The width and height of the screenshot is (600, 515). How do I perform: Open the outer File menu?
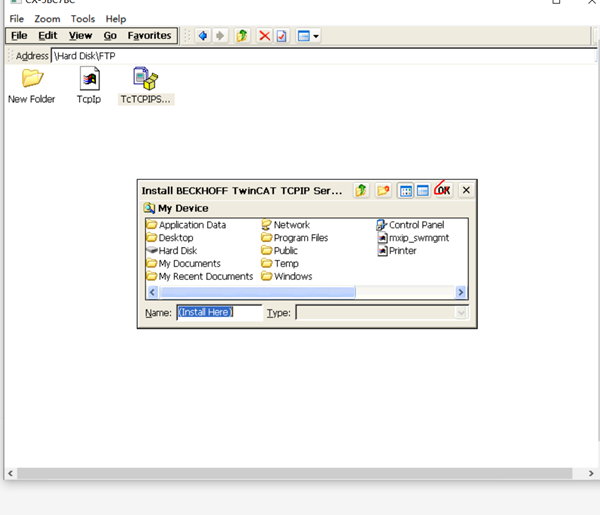point(16,19)
